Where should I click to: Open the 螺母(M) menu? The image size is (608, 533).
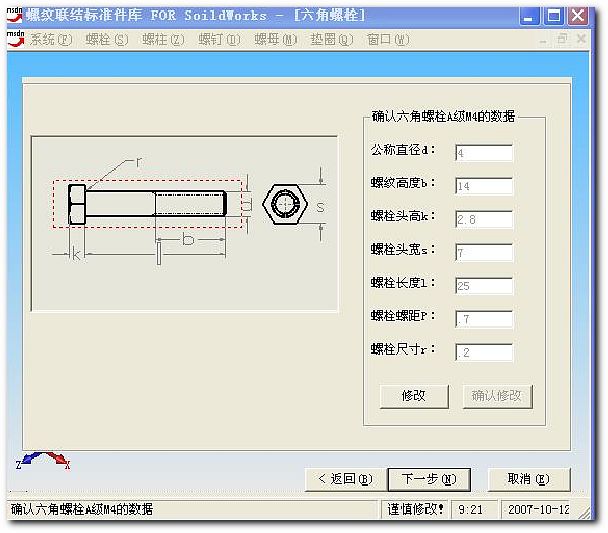276,40
